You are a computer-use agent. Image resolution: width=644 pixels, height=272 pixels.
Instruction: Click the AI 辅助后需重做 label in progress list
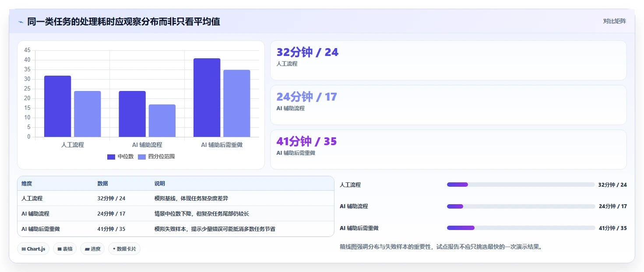(359, 228)
